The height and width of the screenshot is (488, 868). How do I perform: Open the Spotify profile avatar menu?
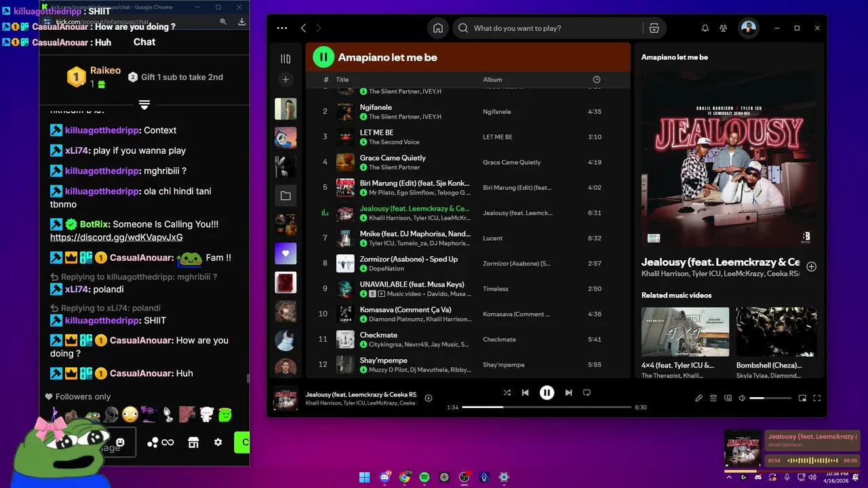pyautogui.click(x=748, y=28)
